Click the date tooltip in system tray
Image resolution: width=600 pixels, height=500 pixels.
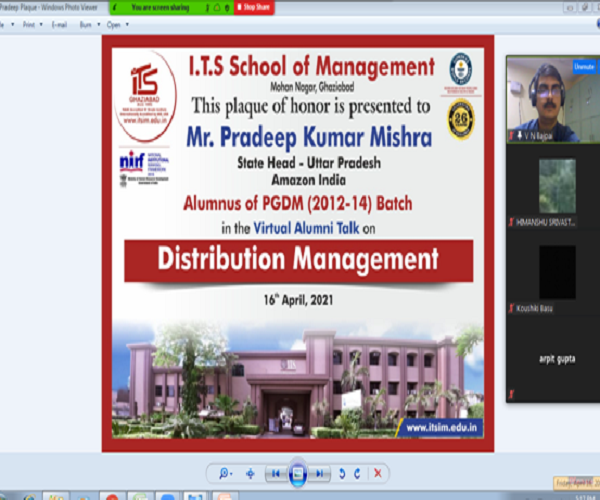pyautogui.click(x=577, y=483)
